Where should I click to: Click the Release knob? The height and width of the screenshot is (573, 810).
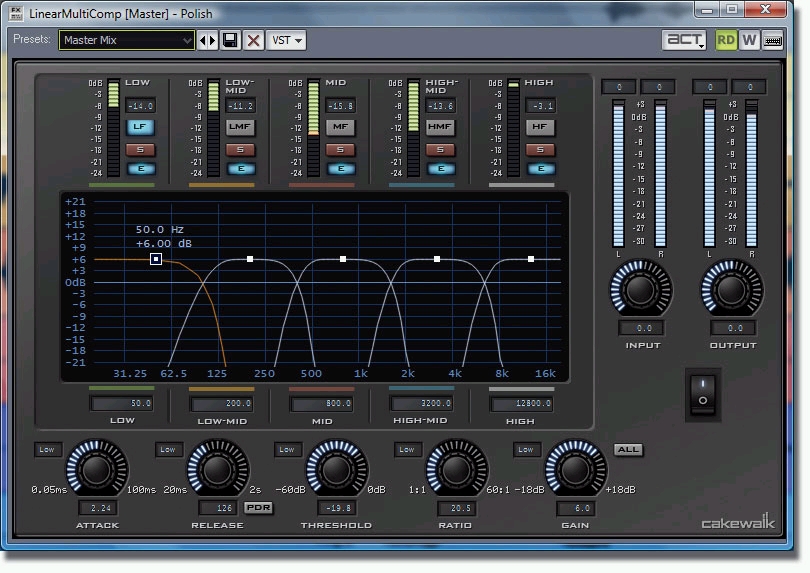[x=217, y=469]
